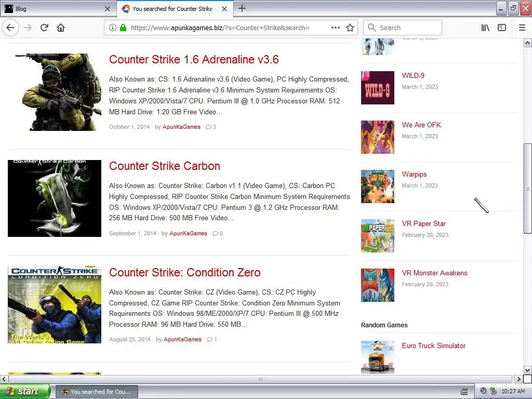Image resolution: width=532 pixels, height=399 pixels.
Task: Click the 'March 1, 2023' date under WILD-9
Action: [x=420, y=87]
